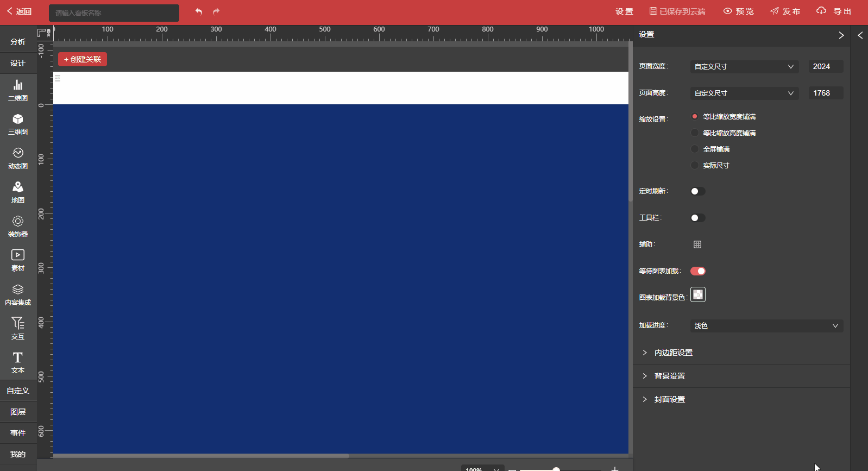Open the 地图 map components
The image size is (868, 471).
point(18,192)
